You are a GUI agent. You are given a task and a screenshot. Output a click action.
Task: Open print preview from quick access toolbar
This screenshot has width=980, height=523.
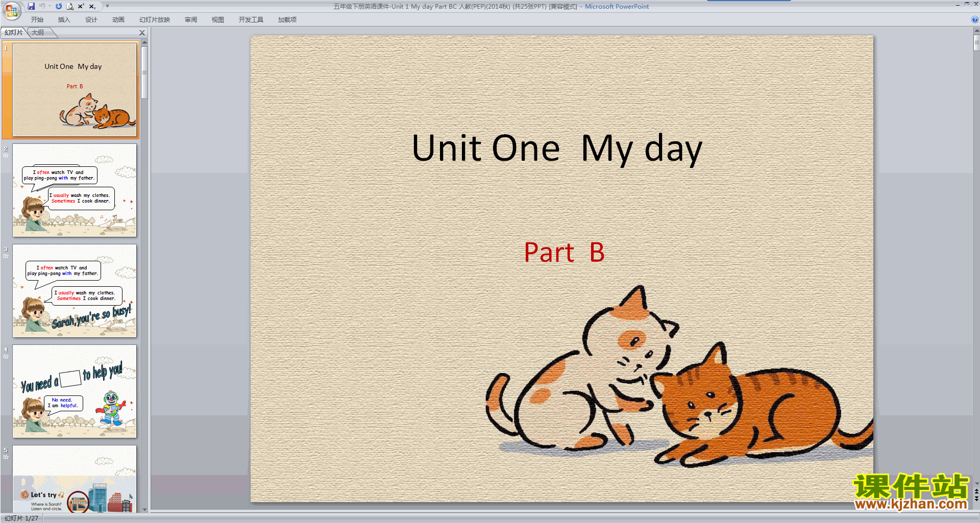click(x=70, y=6)
